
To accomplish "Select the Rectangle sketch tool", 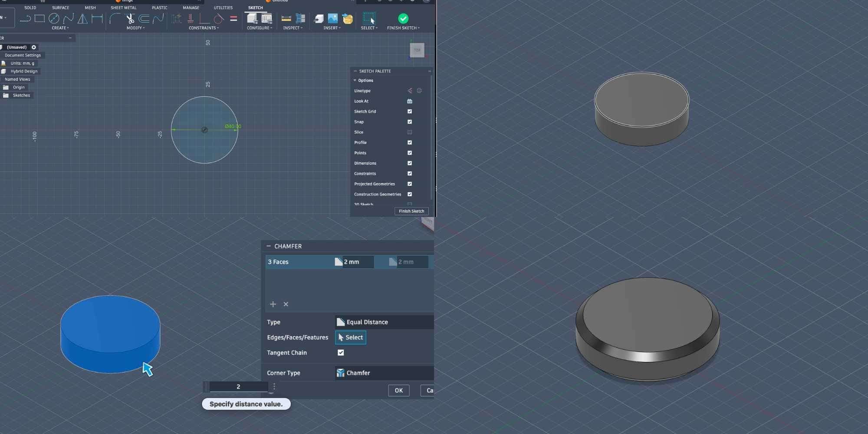I will [39, 19].
